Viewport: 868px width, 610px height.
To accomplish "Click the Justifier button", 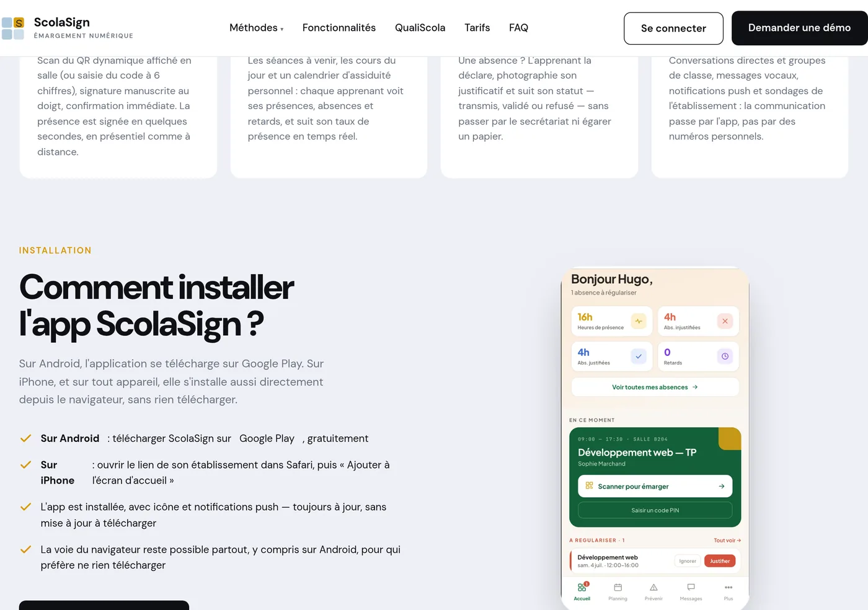I will pyautogui.click(x=720, y=561).
